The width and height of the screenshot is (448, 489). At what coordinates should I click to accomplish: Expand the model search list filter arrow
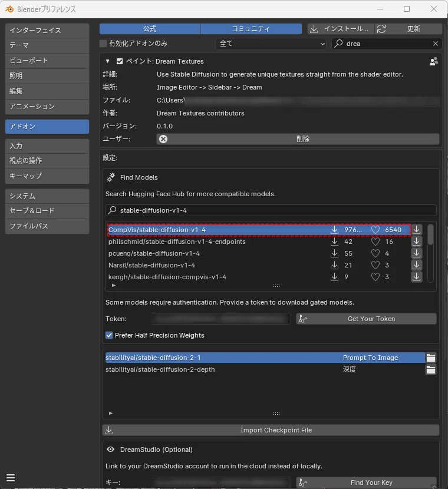point(114,285)
